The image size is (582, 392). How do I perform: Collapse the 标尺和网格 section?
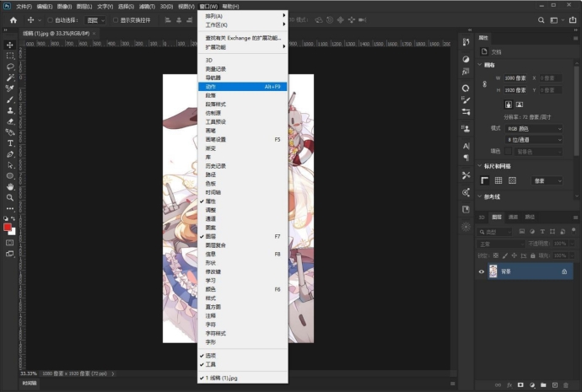coord(480,166)
